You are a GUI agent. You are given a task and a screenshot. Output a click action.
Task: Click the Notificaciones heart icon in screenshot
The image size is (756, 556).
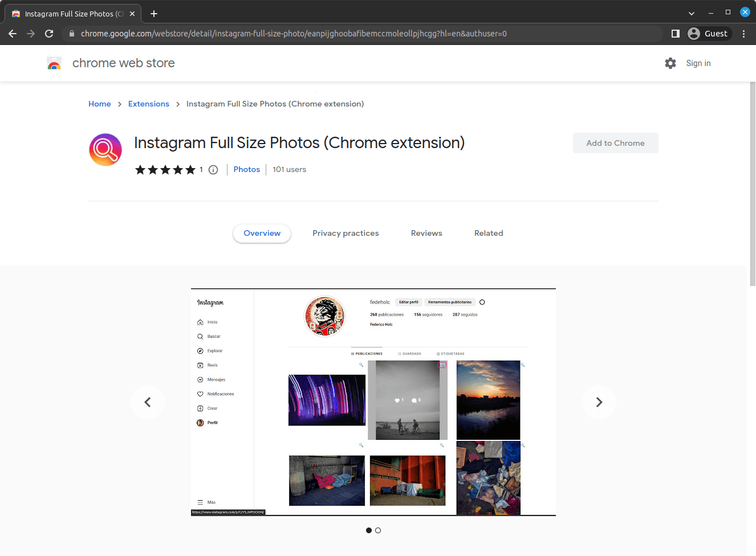point(200,394)
